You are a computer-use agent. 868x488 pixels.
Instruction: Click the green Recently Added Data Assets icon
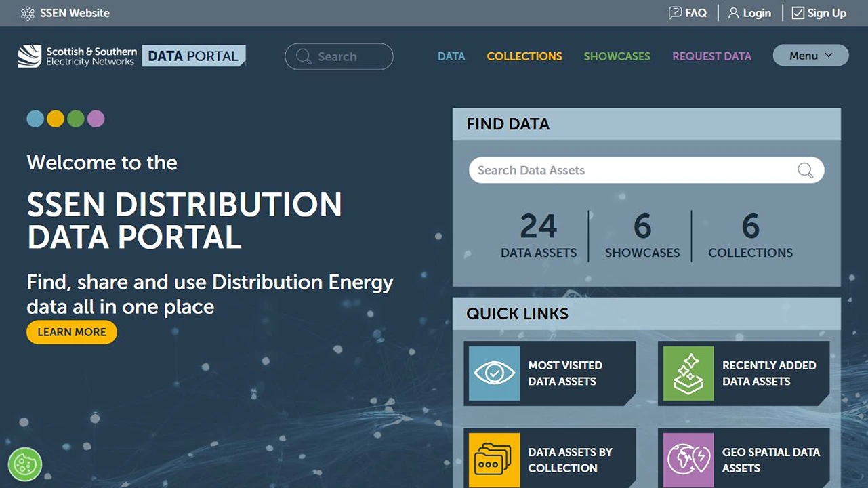[688, 373]
